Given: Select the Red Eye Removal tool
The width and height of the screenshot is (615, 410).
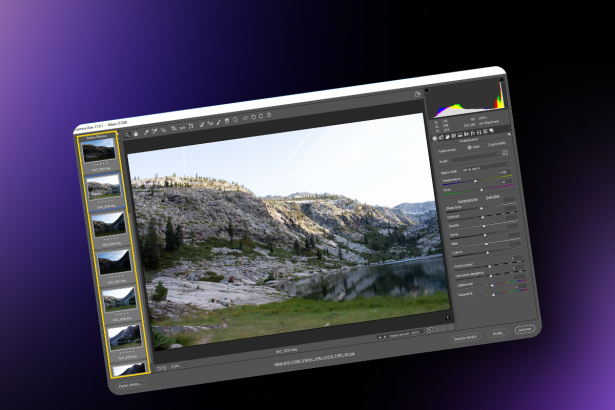Looking at the screenshot, I should pyautogui.click(x=210, y=123).
